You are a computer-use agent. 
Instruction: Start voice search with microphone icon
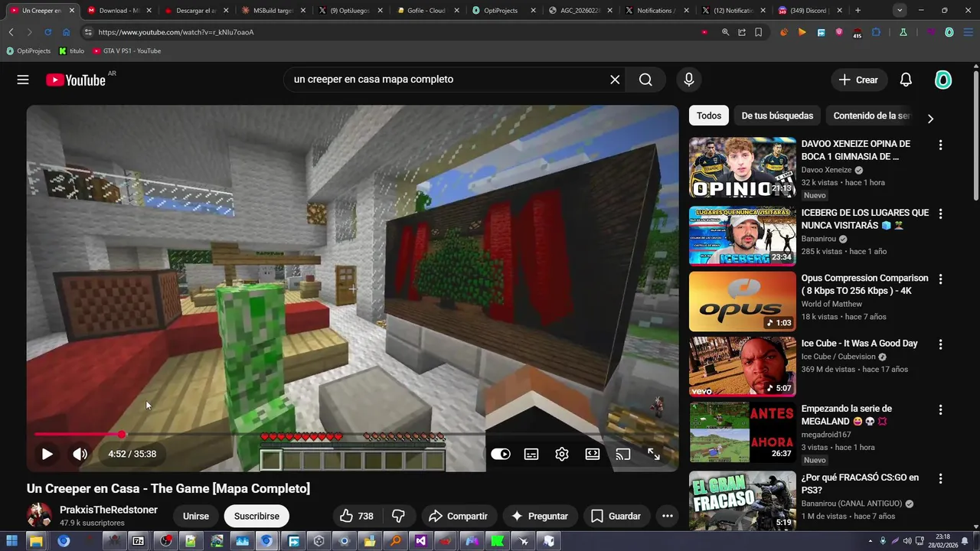[x=688, y=80]
